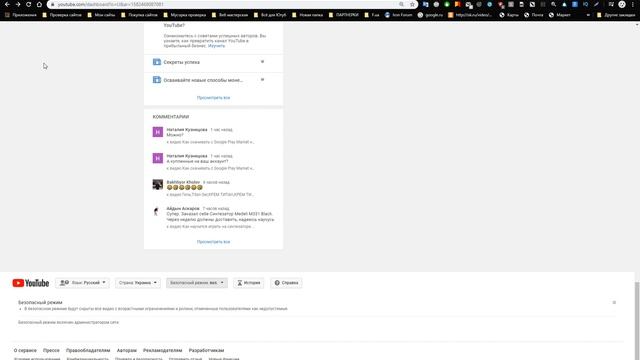Open the google.ru bookmark

click(430, 15)
